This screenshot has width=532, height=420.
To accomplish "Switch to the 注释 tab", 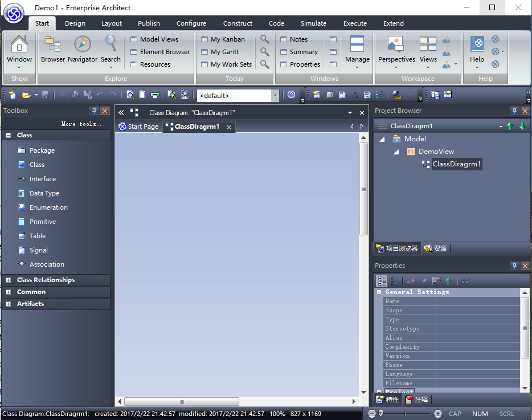I will coord(417,399).
